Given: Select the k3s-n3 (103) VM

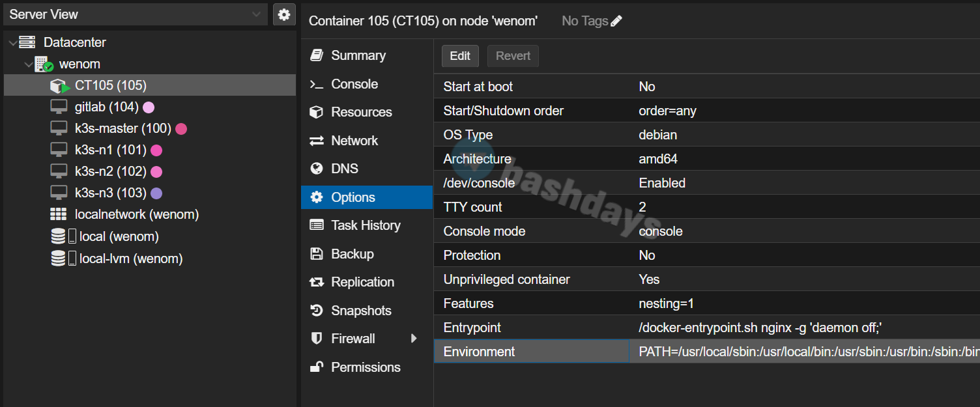Looking at the screenshot, I should pos(110,193).
